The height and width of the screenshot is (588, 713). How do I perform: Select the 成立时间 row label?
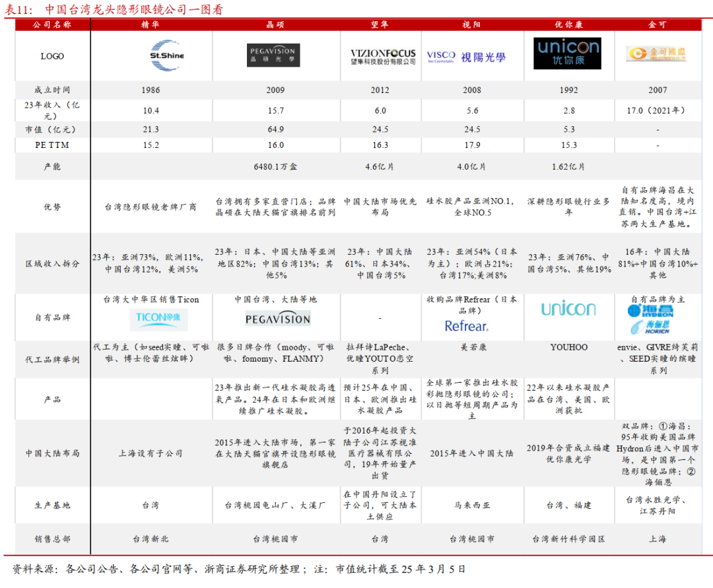pyautogui.click(x=52, y=90)
